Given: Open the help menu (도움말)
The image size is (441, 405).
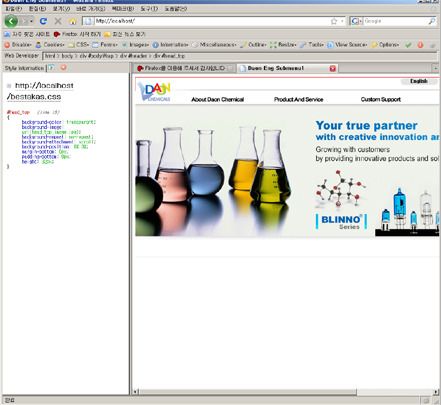Looking at the screenshot, I should click(x=175, y=9).
